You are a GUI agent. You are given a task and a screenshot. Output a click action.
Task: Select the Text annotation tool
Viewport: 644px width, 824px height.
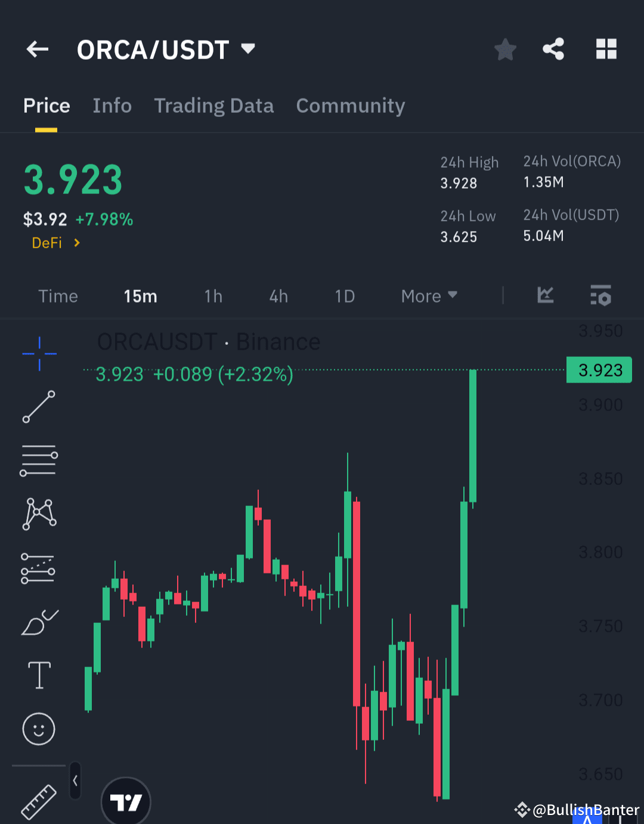[39, 675]
